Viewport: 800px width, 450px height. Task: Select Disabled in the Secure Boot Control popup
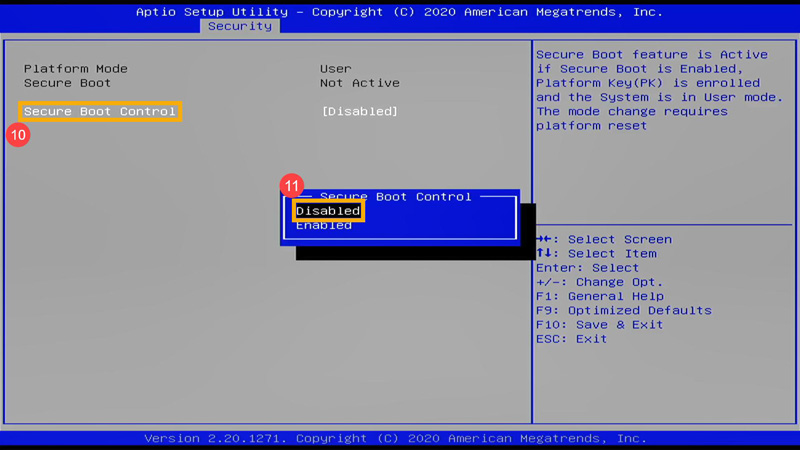pos(328,211)
